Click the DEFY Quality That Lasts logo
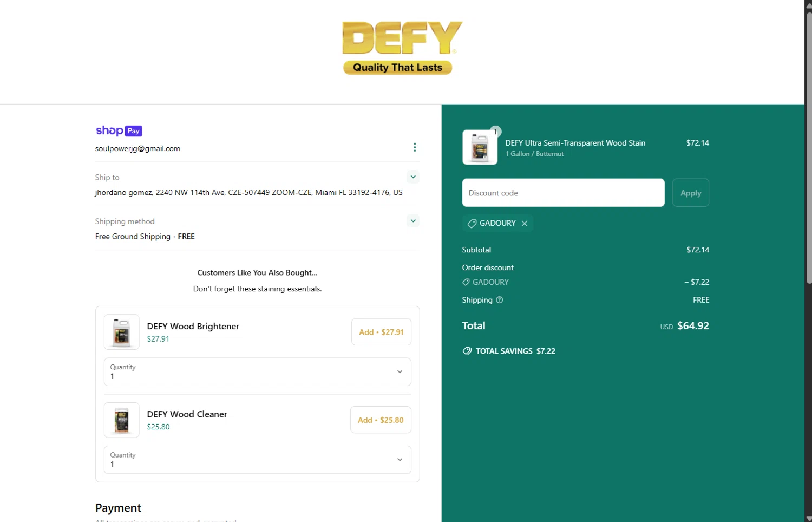The width and height of the screenshot is (812, 522). 402,48
